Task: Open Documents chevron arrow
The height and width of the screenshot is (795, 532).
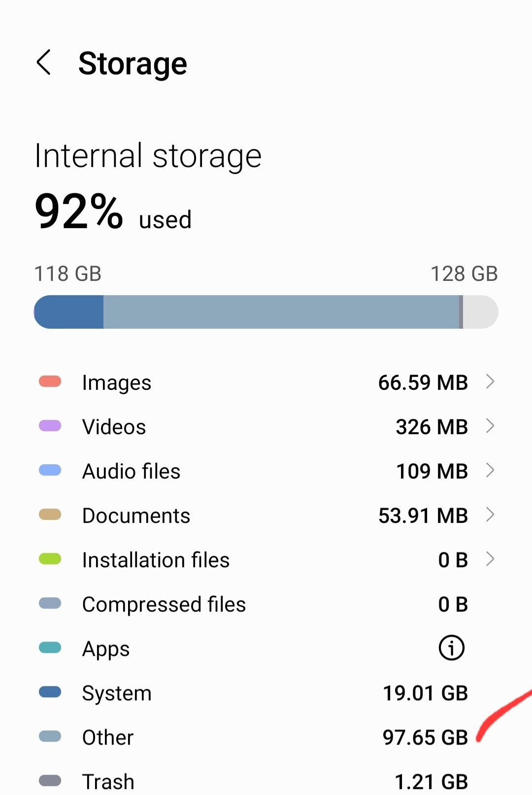Action: coord(490,515)
